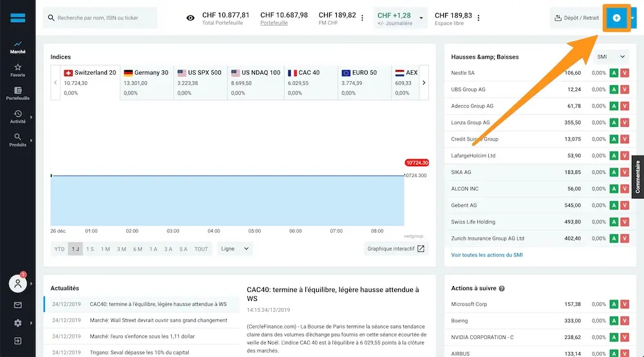Toggle the portfolio visibility eye icon
Image resolution: width=644 pixels, height=357 pixels.
point(191,17)
